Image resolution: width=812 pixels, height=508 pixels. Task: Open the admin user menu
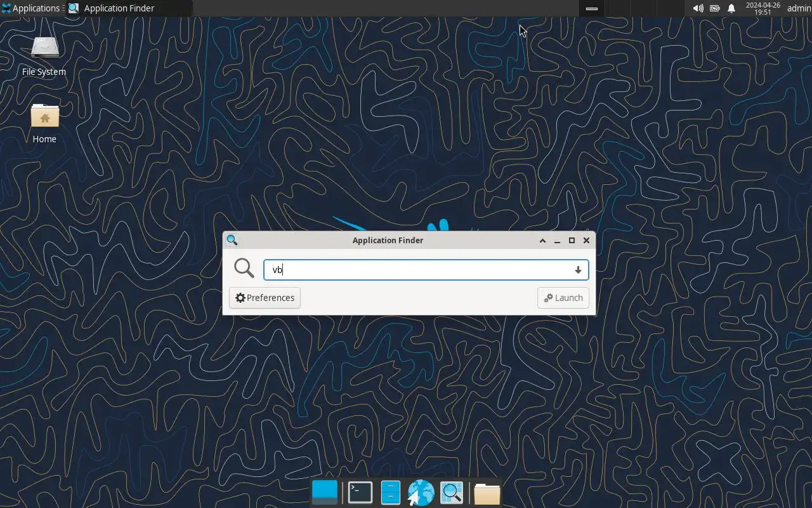point(799,8)
